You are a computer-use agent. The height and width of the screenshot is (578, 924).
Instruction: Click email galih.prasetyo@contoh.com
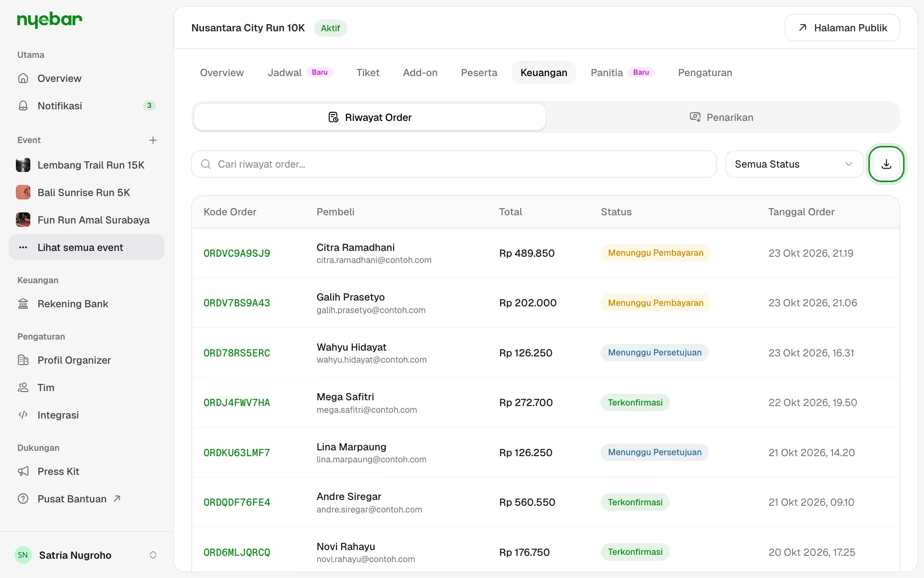371,310
